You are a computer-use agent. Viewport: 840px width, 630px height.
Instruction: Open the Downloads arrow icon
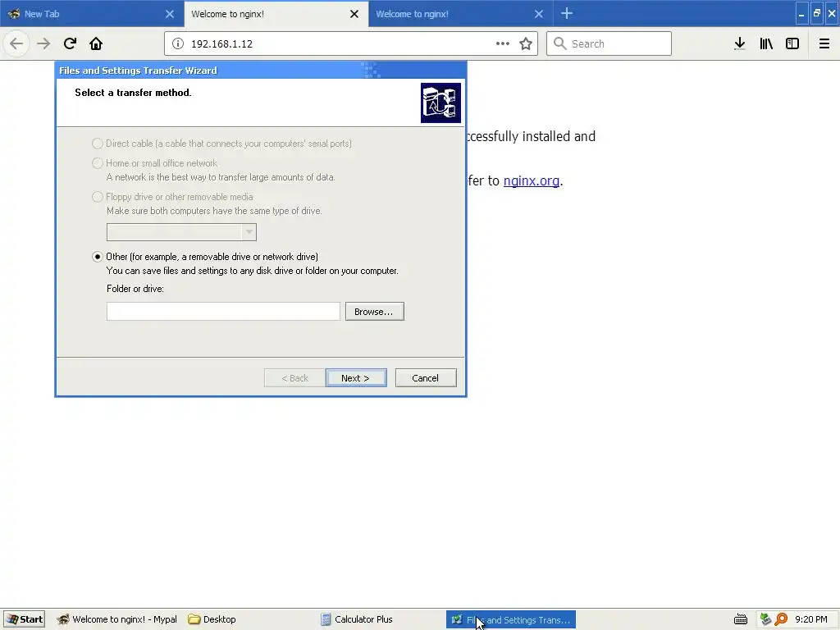click(x=740, y=43)
